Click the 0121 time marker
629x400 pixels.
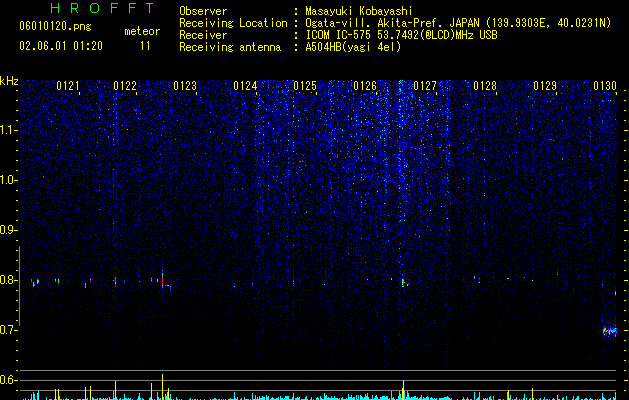click(x=68, y=86)
